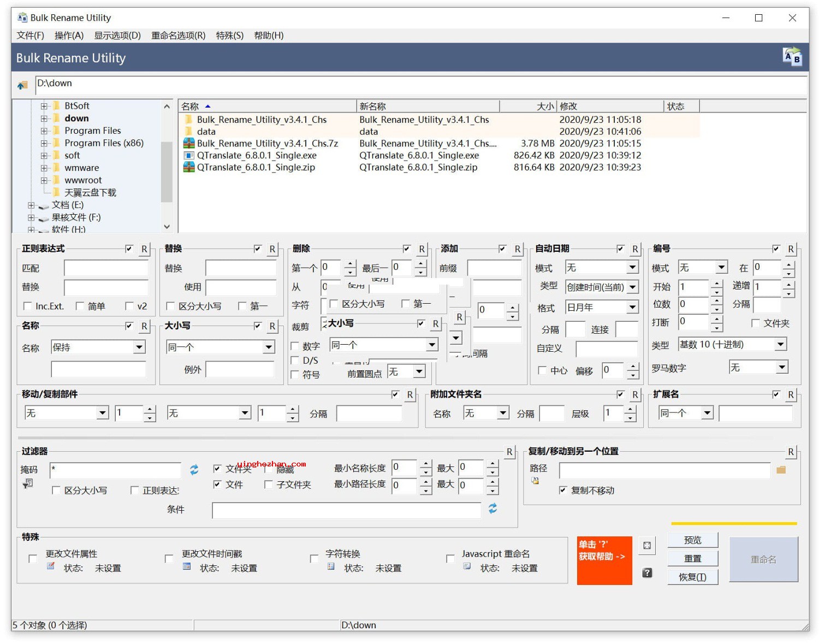Open auto date 类型 创建时间 dropdown
Screen dimensions: 819x644
(602, 287)
